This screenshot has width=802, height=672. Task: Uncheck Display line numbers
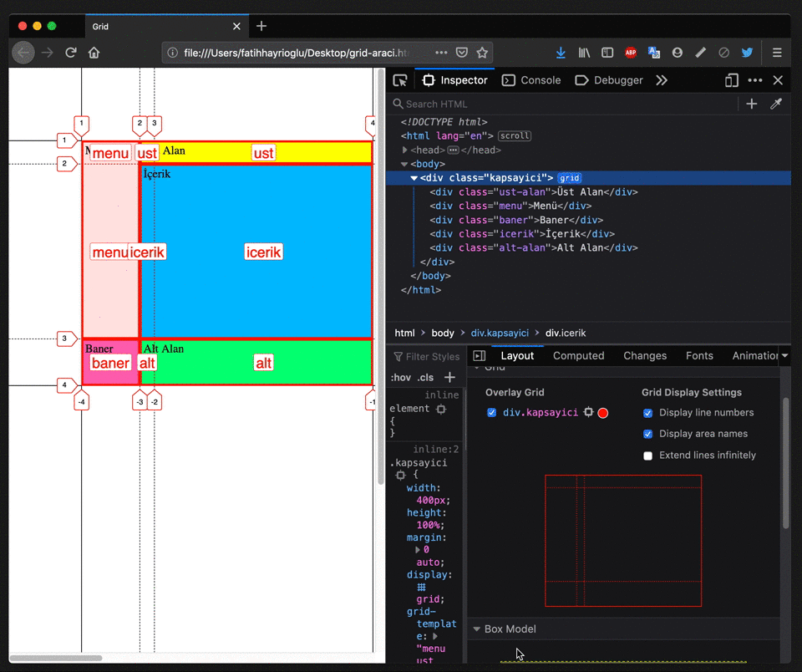pos(647,413)
